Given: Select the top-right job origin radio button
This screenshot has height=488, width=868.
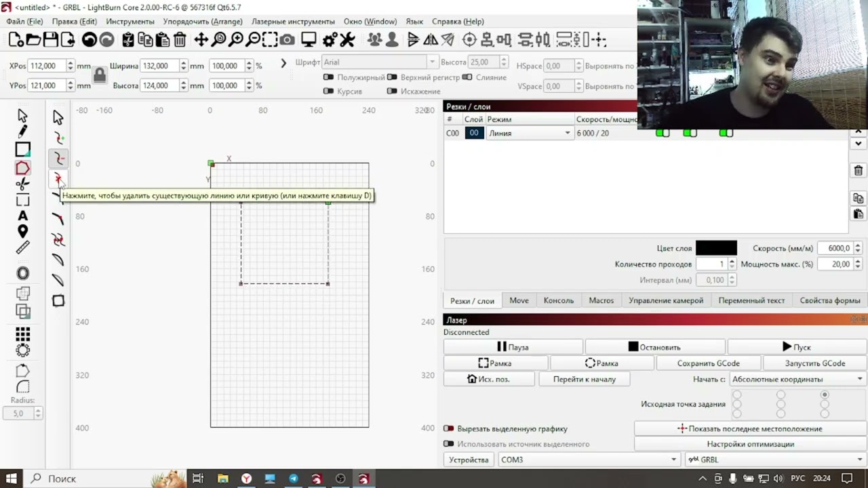Looking at the screenshot, I should (x=825, y=394).
